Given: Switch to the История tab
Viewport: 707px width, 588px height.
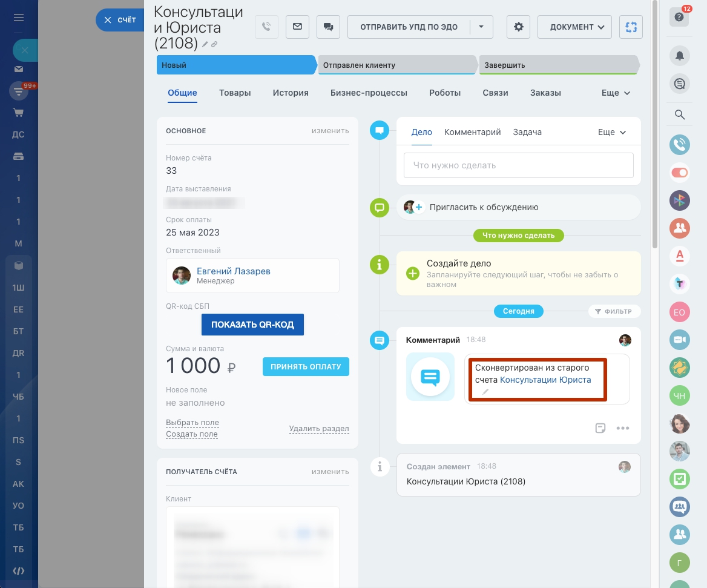Looking at the screenshot, I should [291, 93].
